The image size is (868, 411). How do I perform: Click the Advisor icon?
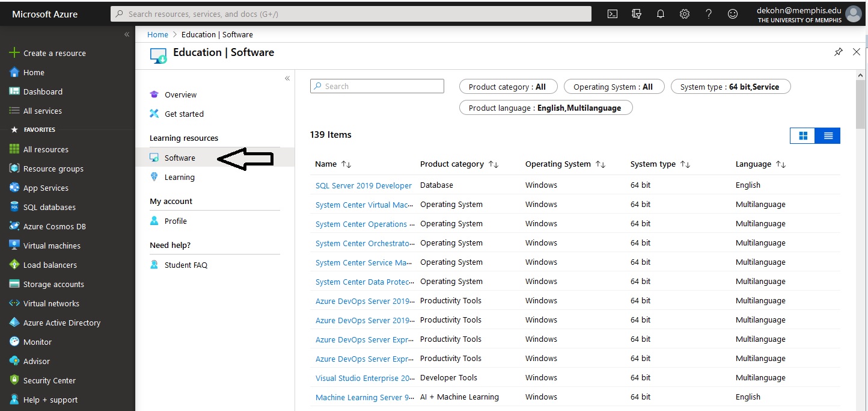click(x=14, y=361)
